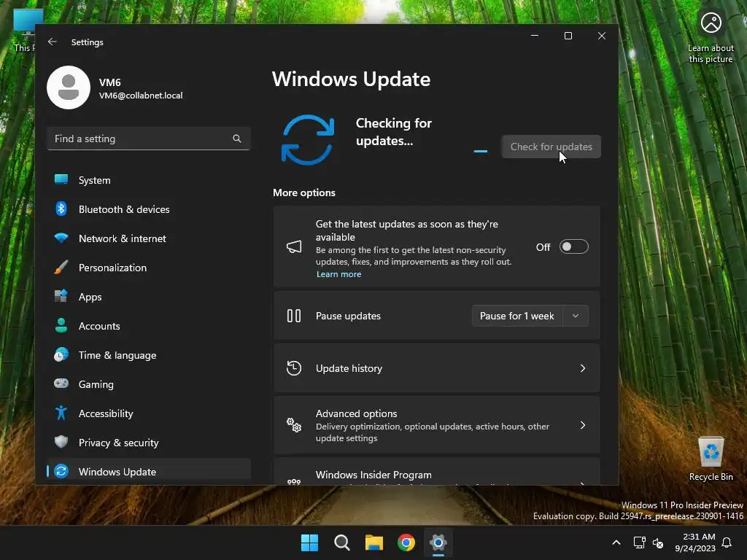Select Accounts label in sidebar
Screen dimensions: 747x560
click(99, 326)
